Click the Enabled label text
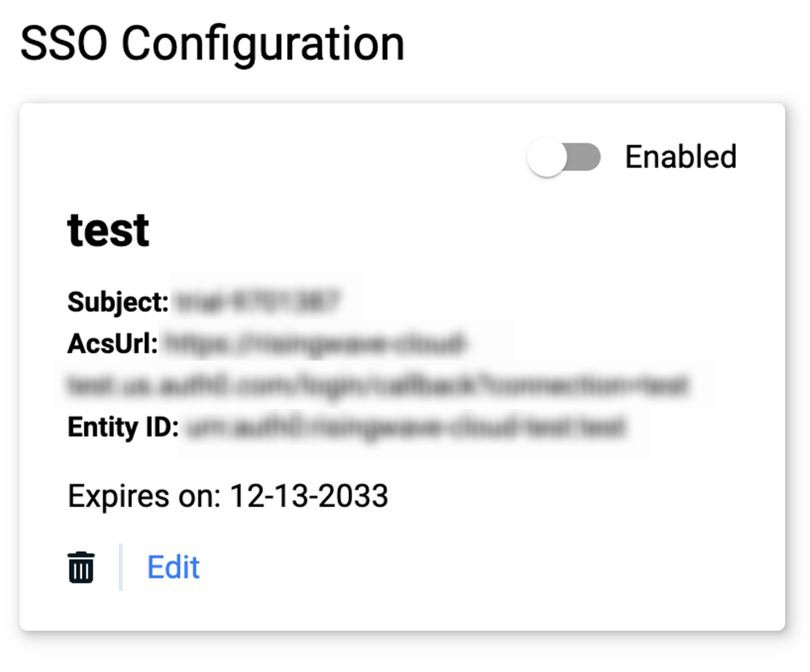This screenshot has height=672, width=810. (681, 157)
